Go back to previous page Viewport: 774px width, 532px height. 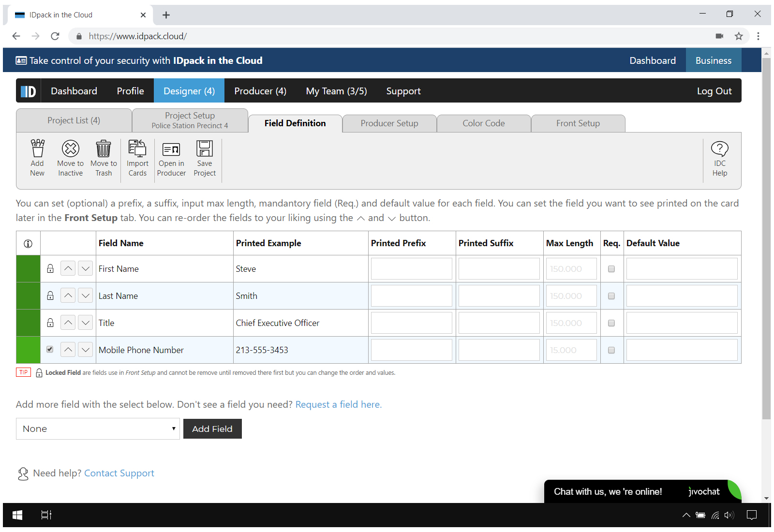click(16, 36)
